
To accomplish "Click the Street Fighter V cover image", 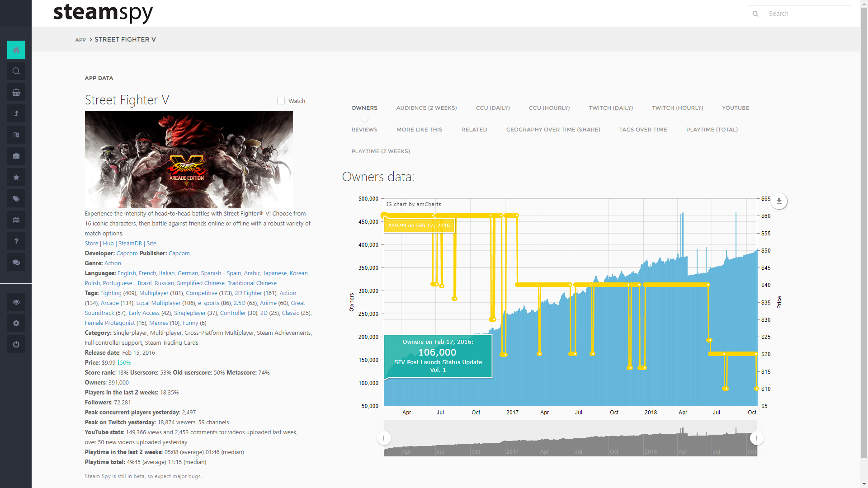I will (x=189, y=160).
